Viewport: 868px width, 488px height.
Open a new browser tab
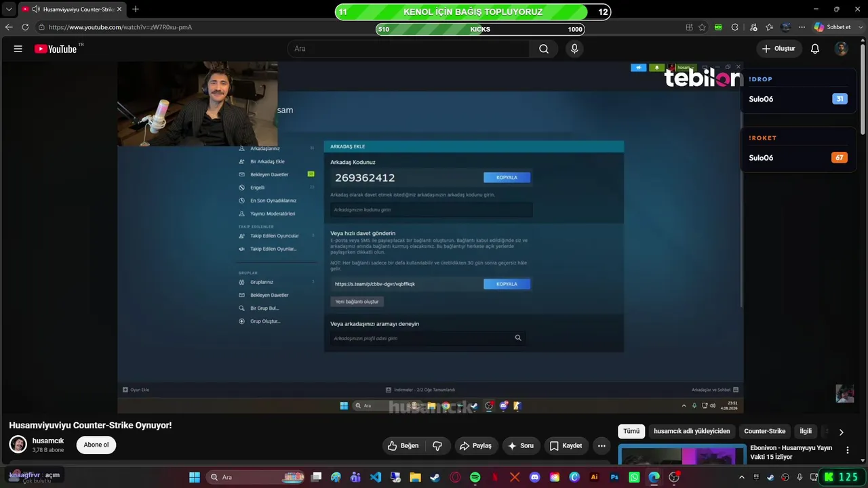tap(136, 9)
